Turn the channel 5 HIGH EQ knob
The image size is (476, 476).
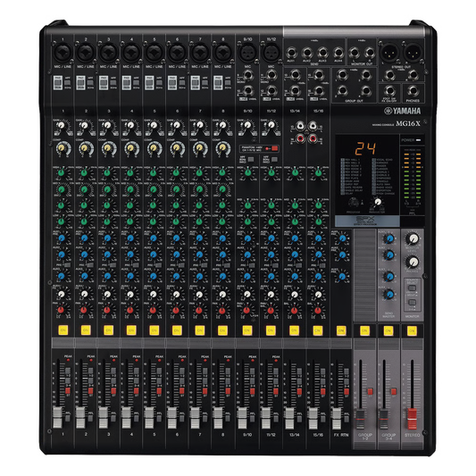tap(153, 172)
